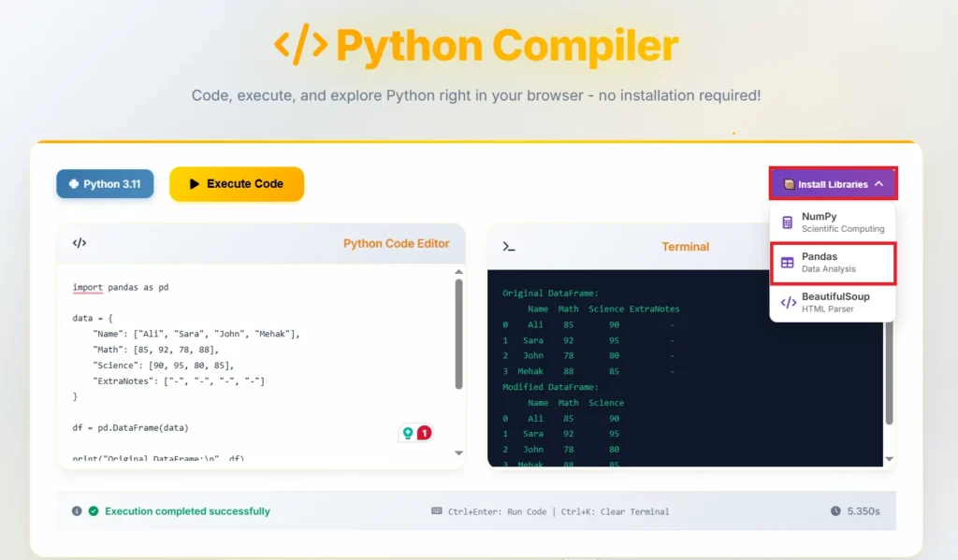
Task: Select Pandas Data Analysis library
Action: [x=833, y=263]
